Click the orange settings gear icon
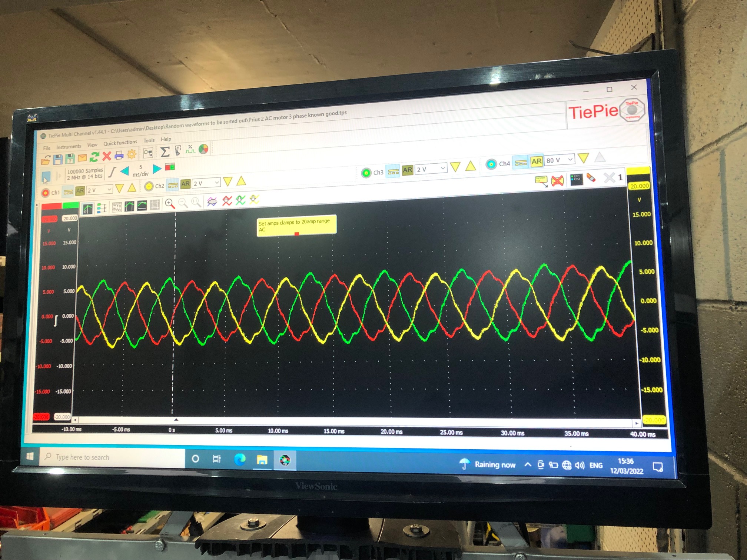Screen dimensions: 747x560 (x=132, y=154)
